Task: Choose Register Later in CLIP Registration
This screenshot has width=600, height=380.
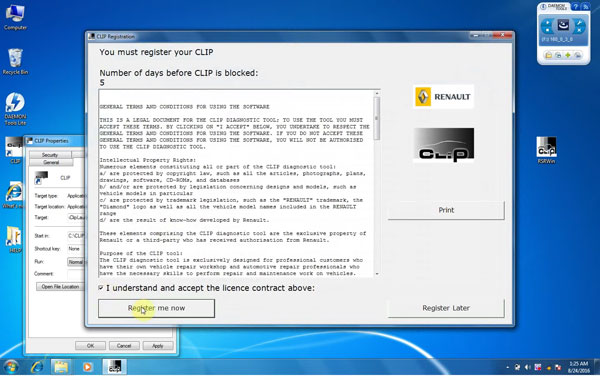Action: pyautogui.click(x=446, y=308)
